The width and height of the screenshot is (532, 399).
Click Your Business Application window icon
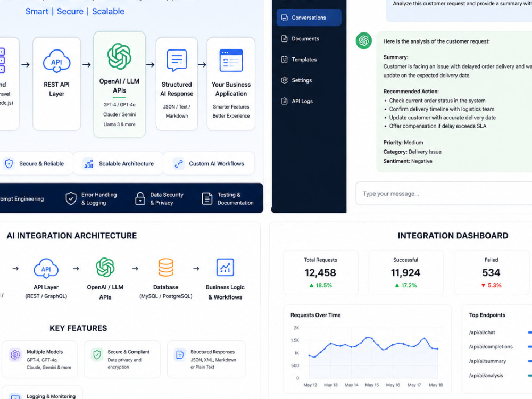point(231,61)
